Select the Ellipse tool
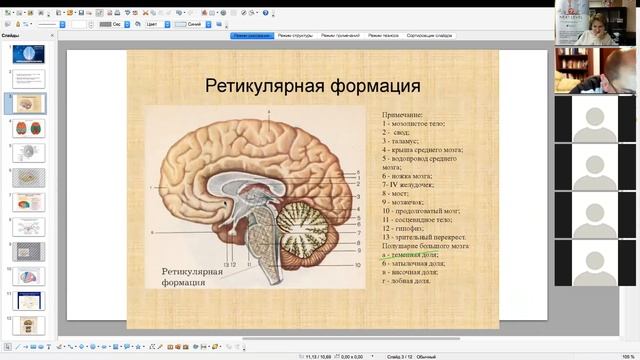The height and width of the screenshot is (360, 640). tap(41, 347)
